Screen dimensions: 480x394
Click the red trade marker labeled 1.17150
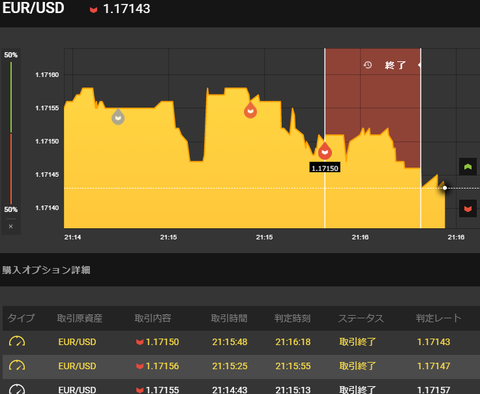pyautogui.click(x=325, y=151)
